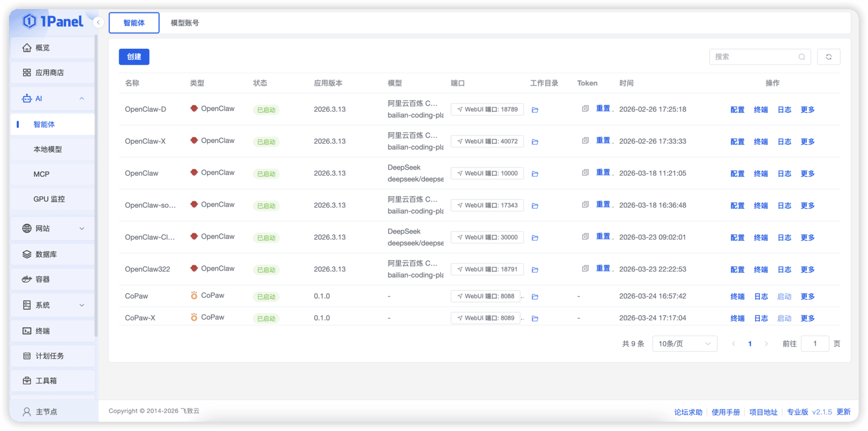View 日志 for the port 10000 row
Viewport: 868px width, 431px height.
(x=784, y=173)
